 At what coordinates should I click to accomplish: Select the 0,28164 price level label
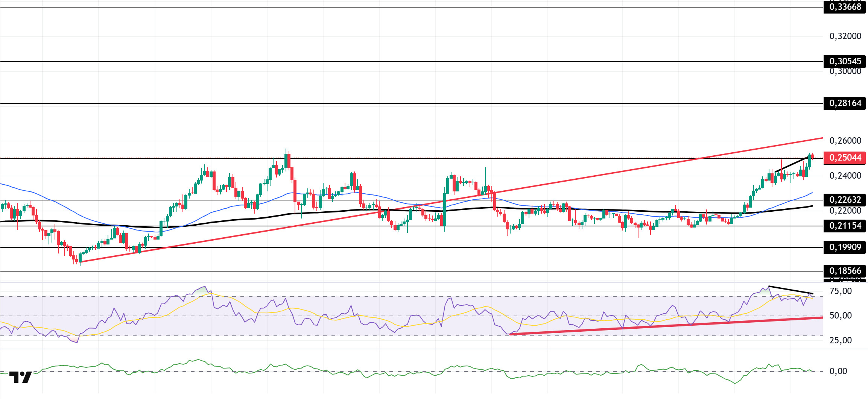tap(845, 103)
